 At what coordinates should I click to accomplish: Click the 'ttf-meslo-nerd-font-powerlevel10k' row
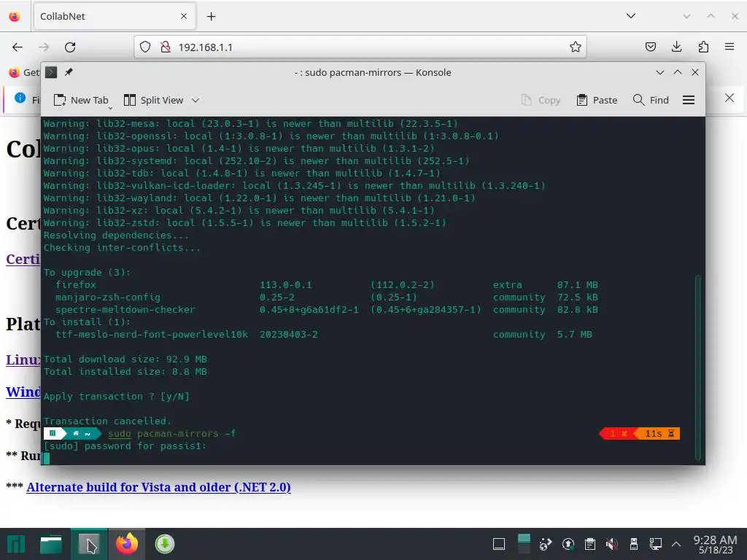(x=324, y=334)
